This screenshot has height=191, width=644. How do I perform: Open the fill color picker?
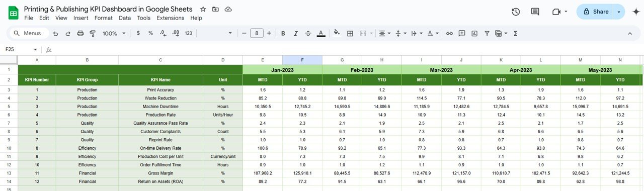337,33
